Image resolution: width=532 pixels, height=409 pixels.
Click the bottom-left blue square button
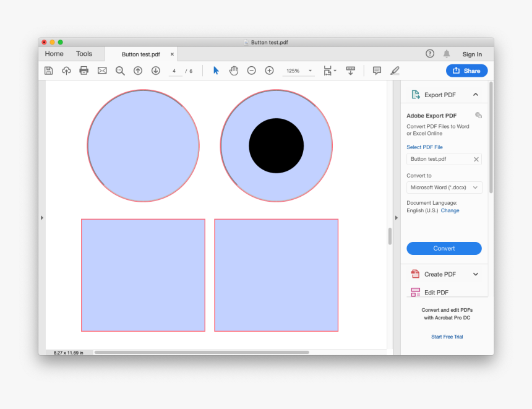143,275
